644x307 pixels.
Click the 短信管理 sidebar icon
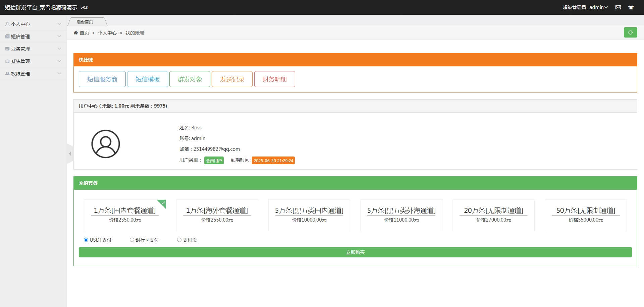pyautogui.click(x=7, y=36)
